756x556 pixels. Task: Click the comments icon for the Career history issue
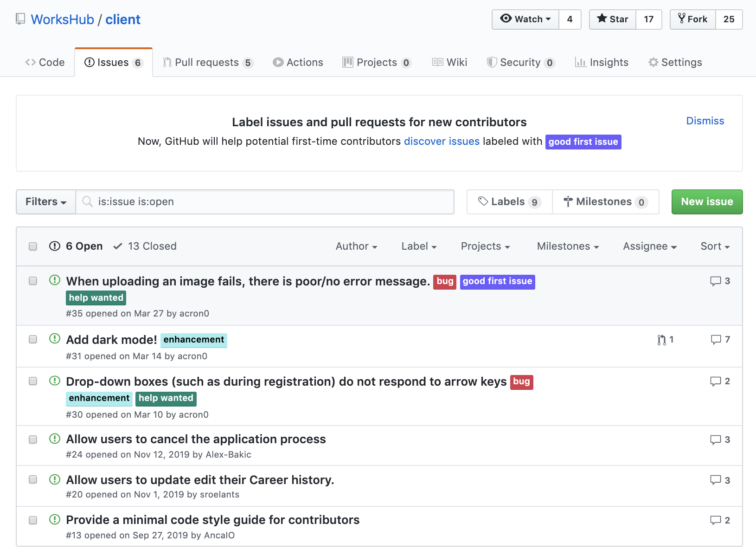pyautogui.click(x=715, y=480)
